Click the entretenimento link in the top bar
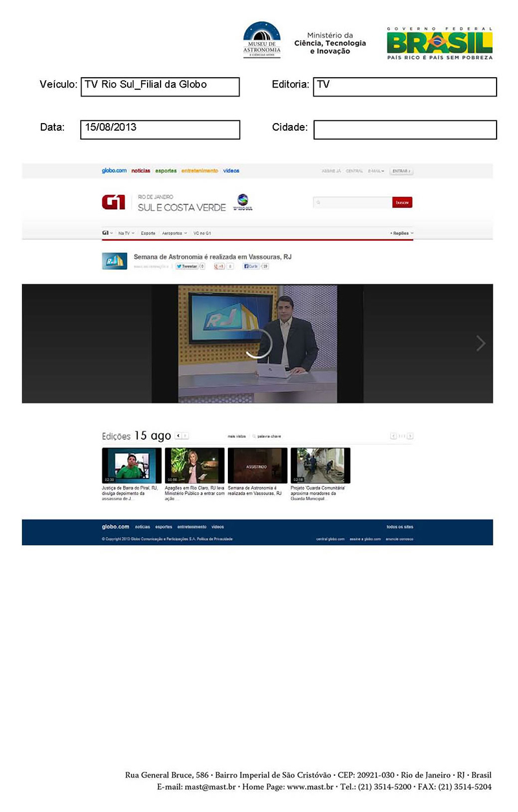 pos(199,171)
